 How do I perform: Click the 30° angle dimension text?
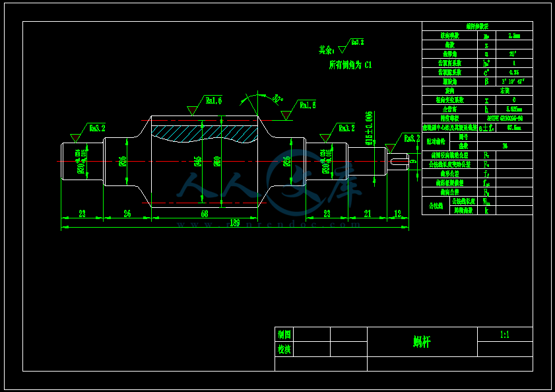[278, 98]
